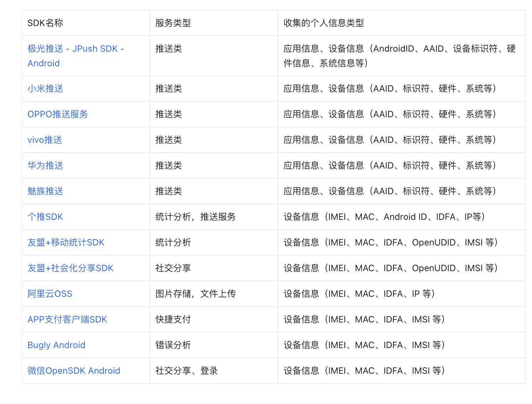Select 推送类 in the 极光推送 row
The image size is (532, 404).
pos(169,48)
